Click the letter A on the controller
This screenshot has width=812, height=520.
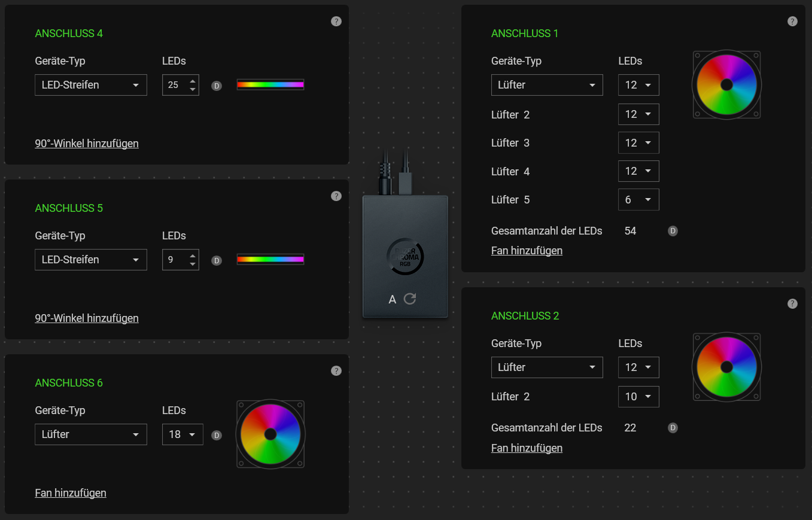pos(393,299)
